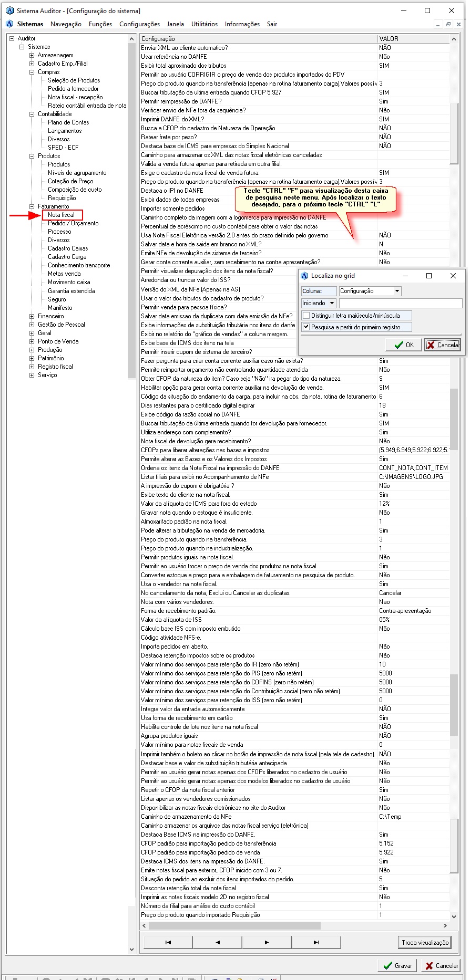Image resolution: width=470 pixels, height=980 pixels.
Task: Minimize the inner Configuração do sistema child window
Action: tap(438, 24)
